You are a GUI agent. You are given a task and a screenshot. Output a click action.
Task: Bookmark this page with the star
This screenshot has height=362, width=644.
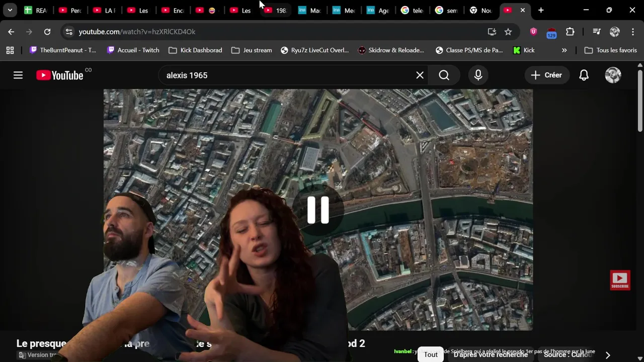[508, 32]
